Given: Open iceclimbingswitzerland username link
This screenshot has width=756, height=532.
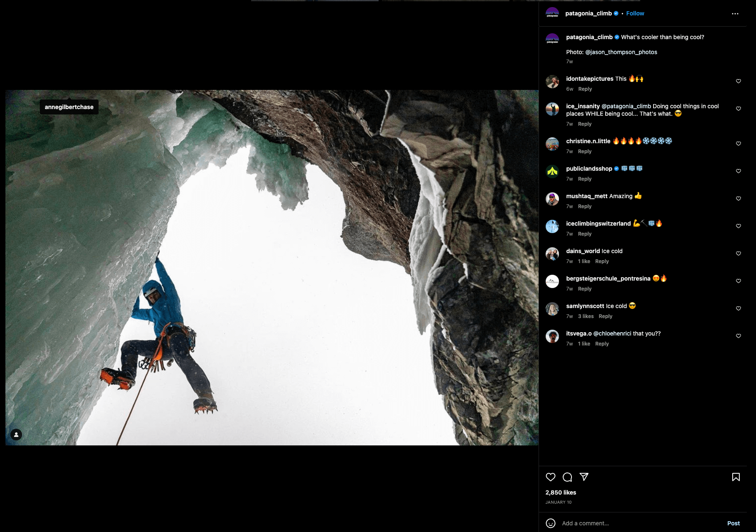Looking at the screenshot, I should (x=599, y=224).
